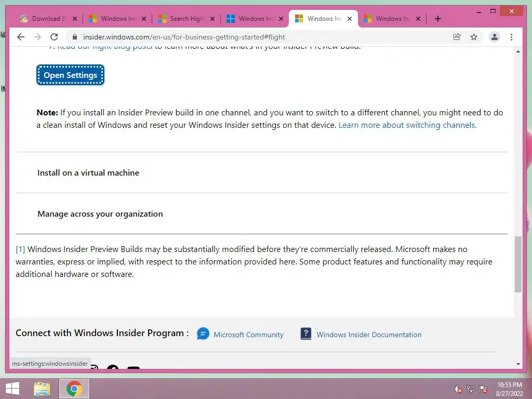Click the scrollbar up arrow
This screenshot has height=399, width=532.
tap(518, 51)
